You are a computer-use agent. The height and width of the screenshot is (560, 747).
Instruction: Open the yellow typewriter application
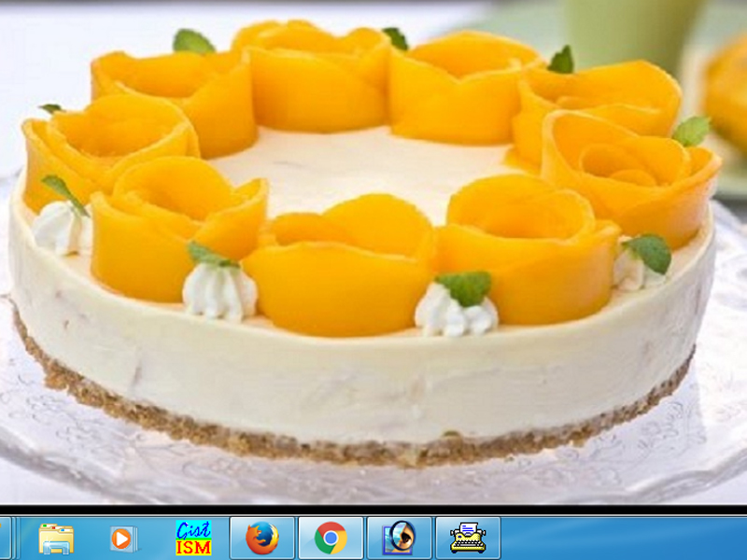point(468,539)
